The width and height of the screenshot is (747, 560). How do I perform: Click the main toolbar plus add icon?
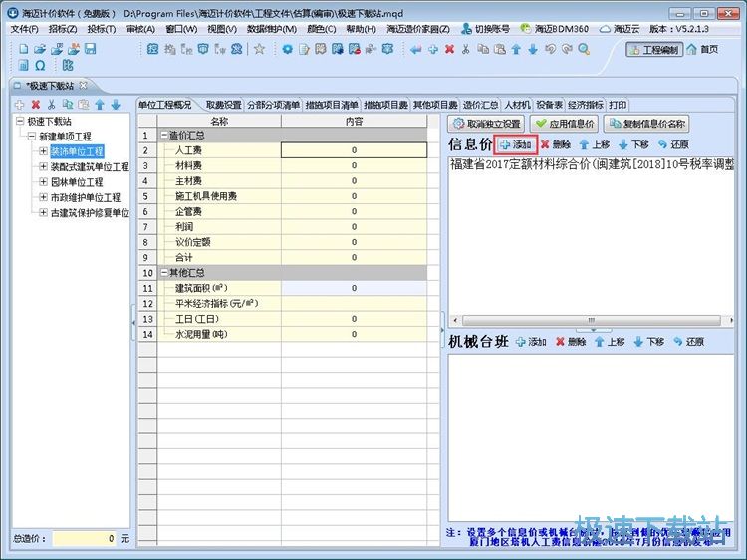(432, 49)
